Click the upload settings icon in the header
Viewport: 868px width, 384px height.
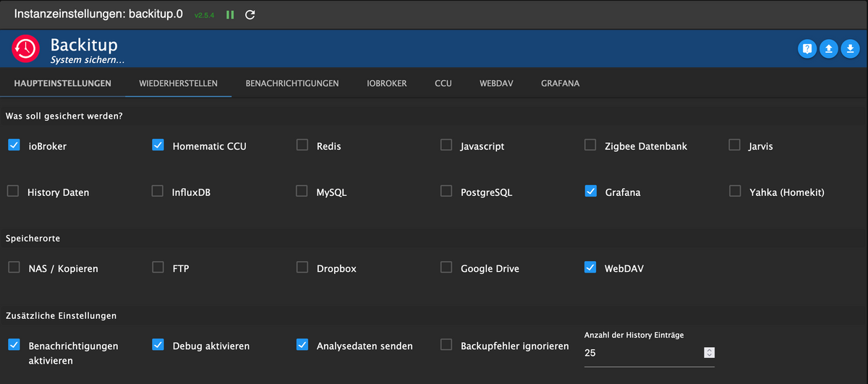click(829, 49)
